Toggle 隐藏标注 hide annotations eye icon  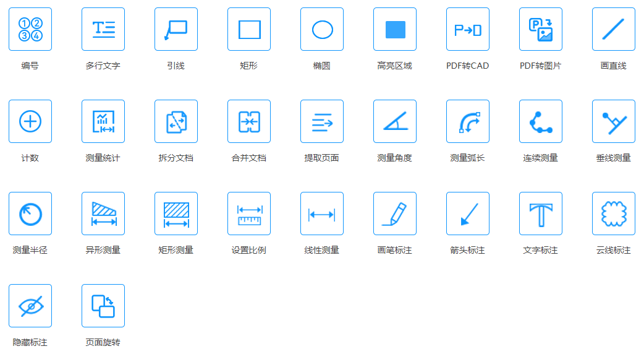(x=30, y=306)
